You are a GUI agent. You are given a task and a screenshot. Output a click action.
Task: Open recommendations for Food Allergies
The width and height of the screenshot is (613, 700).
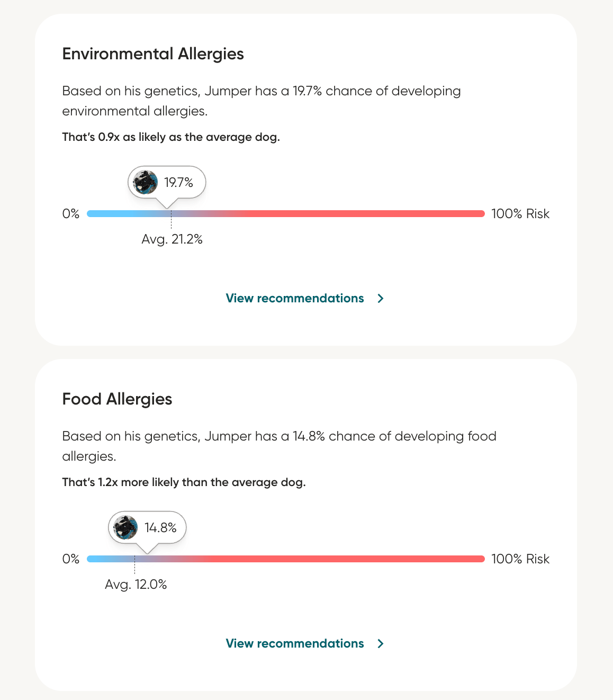pyautogui.click(x=294, y=643)
